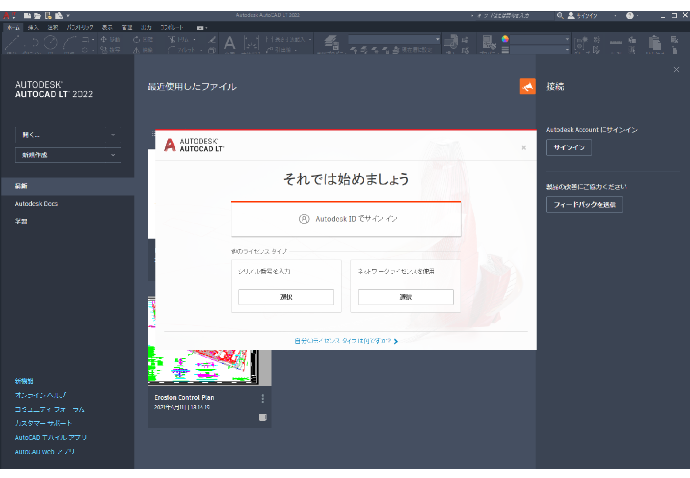Screen dimensions: 690x478
Task: Switch to the パラメトリック ribbon tab
Action: (80, 27)
